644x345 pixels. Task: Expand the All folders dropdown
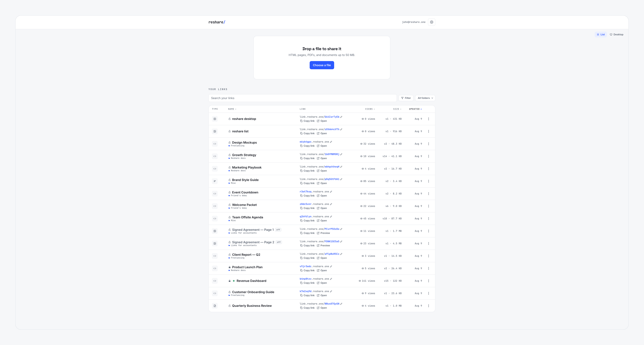coord(425,98)
